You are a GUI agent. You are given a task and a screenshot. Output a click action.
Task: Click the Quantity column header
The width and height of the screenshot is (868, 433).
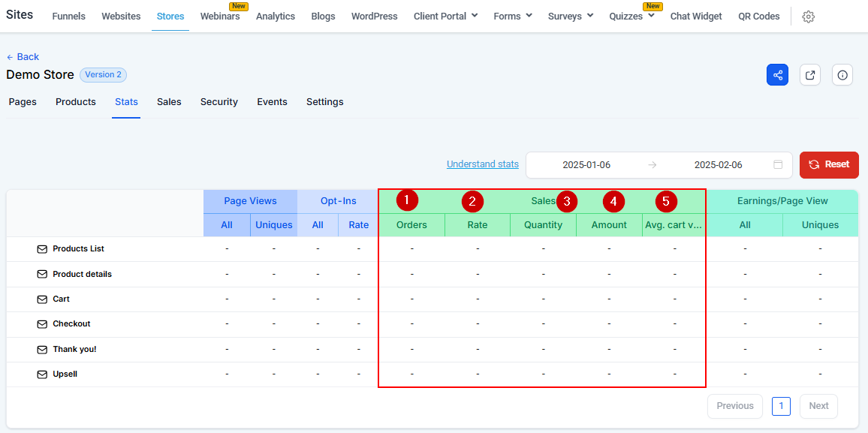(x=543, y=225)
